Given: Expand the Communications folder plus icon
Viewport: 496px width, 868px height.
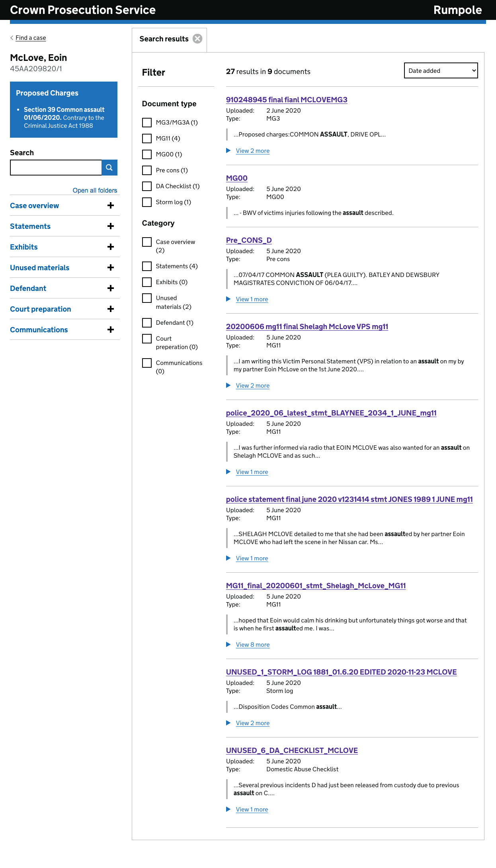Looking at the screenshot, I should pyautogui.click(x=111, y=330).
